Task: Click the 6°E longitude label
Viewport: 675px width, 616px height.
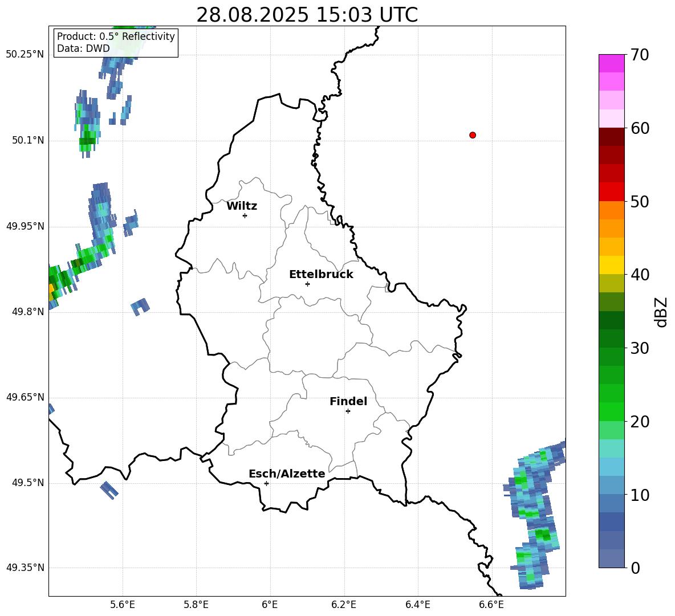Action: pyautogui.click(x=270, y=605)
